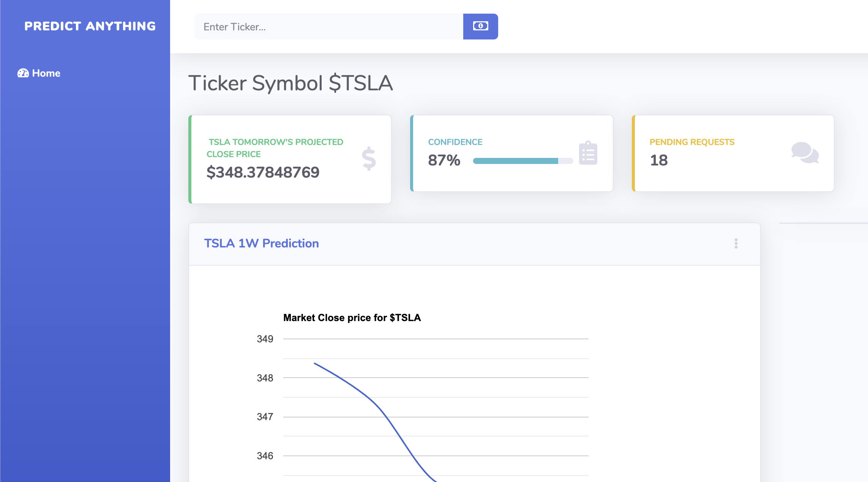Click the pending requests count 18

click(659, 160)
